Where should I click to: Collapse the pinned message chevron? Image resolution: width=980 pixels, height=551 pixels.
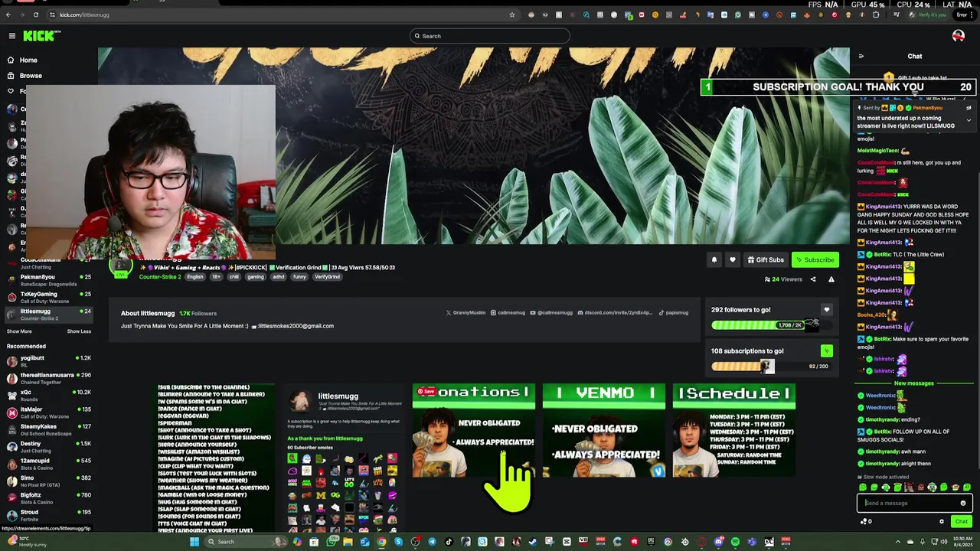969,120
